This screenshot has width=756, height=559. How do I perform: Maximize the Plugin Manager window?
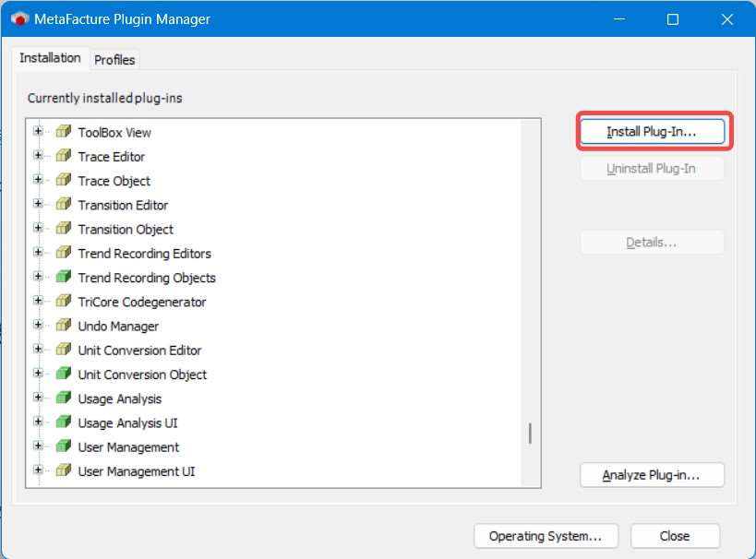tap(673, 19)
